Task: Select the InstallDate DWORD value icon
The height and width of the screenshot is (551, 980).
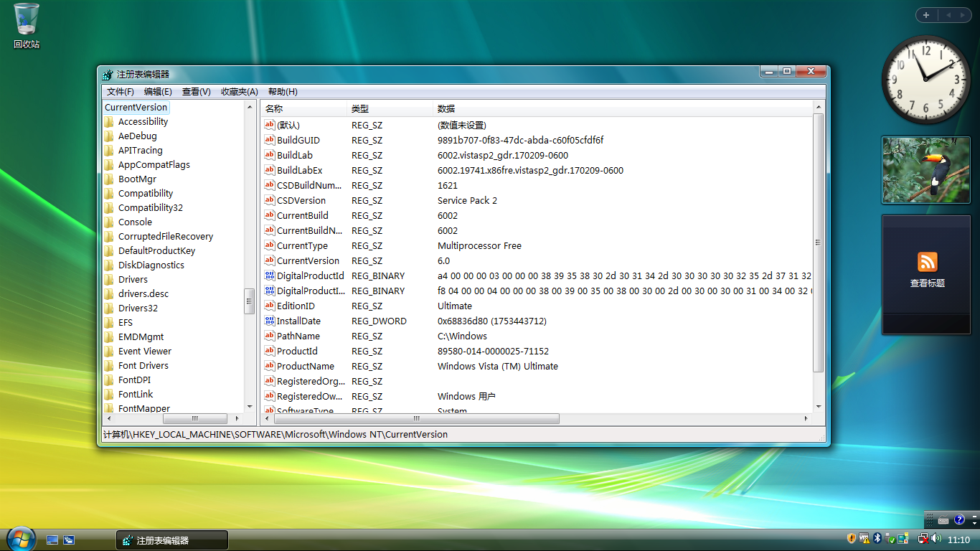Action: [270, 321]
